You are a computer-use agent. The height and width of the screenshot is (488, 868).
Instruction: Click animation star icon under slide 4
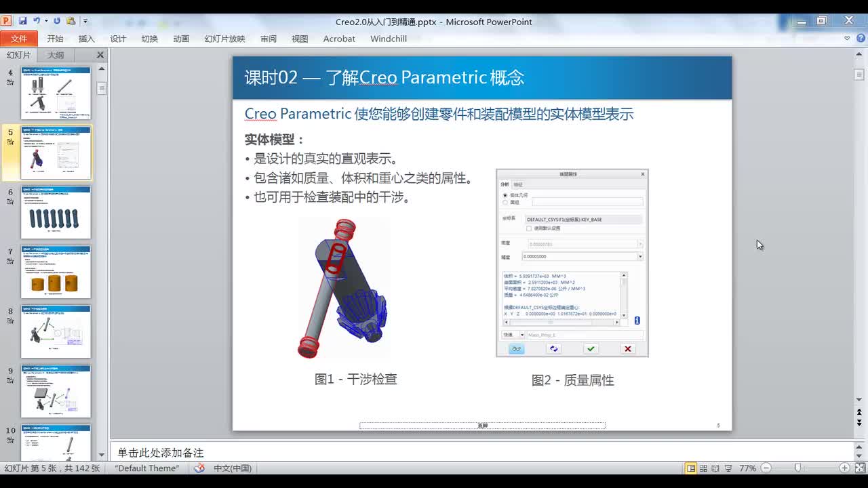[10, 82]
